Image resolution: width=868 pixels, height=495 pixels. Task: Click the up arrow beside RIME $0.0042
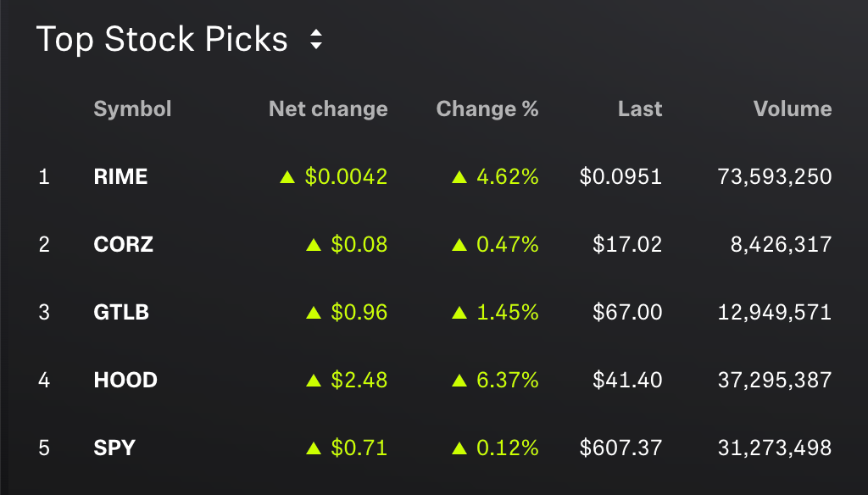pos(287,177)
